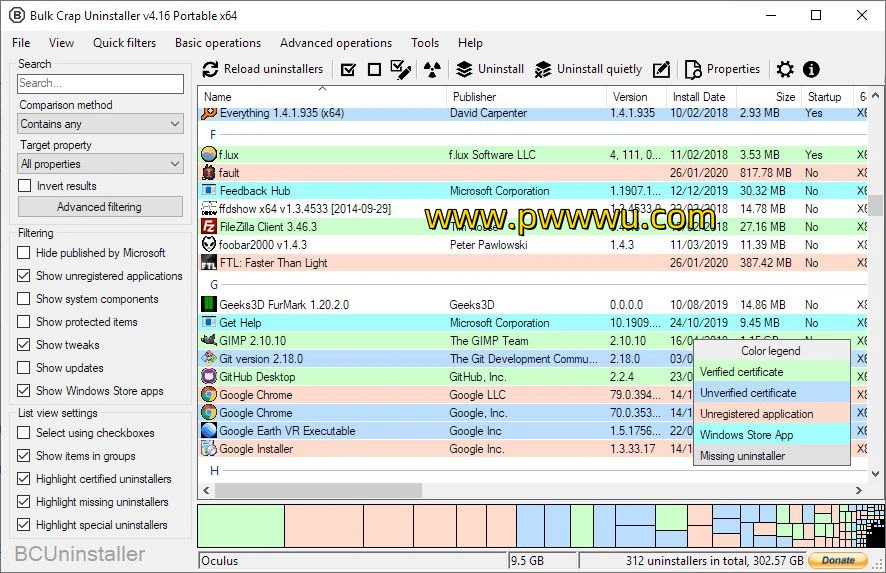Click the FileZilla Client row icon
Viewport: 886px width, 573px height.
point(209,227)
